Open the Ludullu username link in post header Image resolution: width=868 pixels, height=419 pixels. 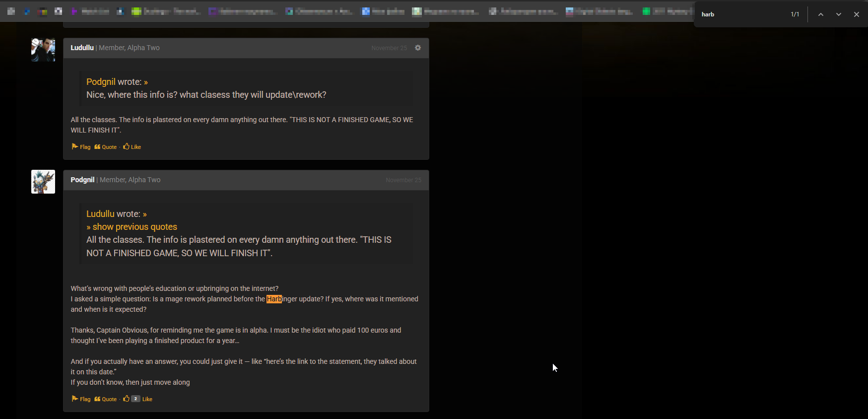[82, 48]
